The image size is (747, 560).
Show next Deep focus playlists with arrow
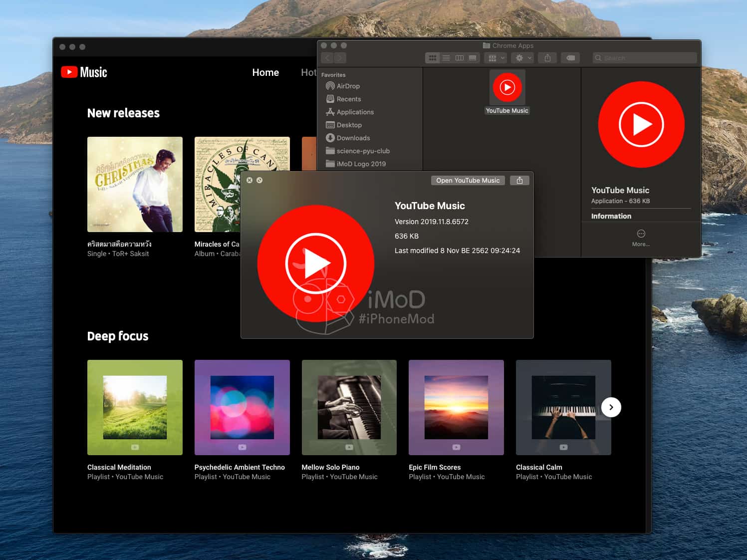pos(611,407)
